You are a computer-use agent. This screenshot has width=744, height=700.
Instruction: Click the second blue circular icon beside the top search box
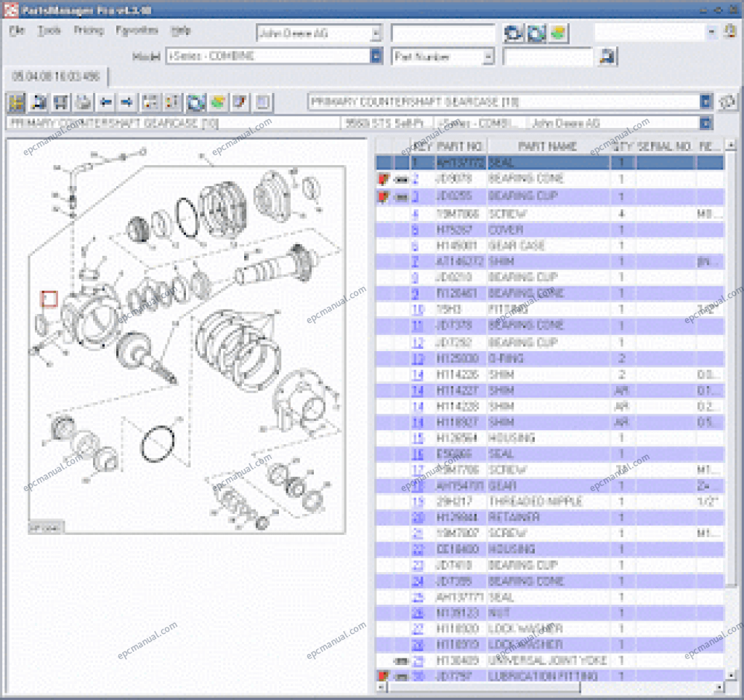pos(536,33)
